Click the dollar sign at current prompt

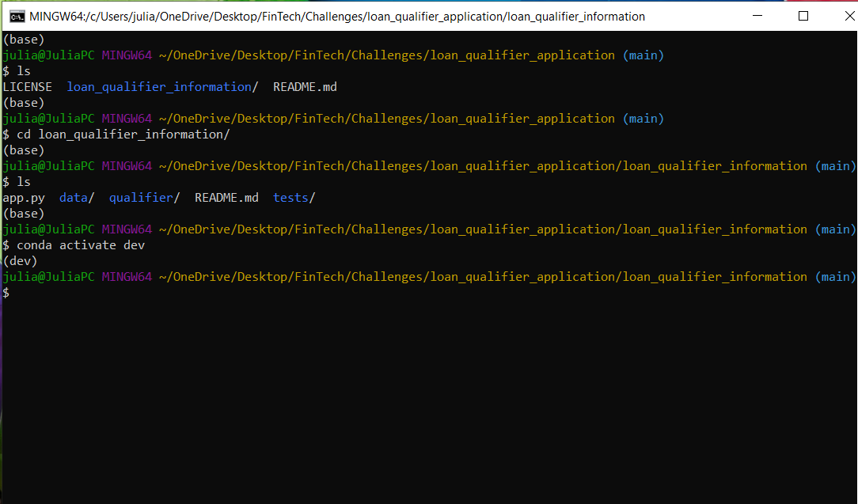[6, 292]
